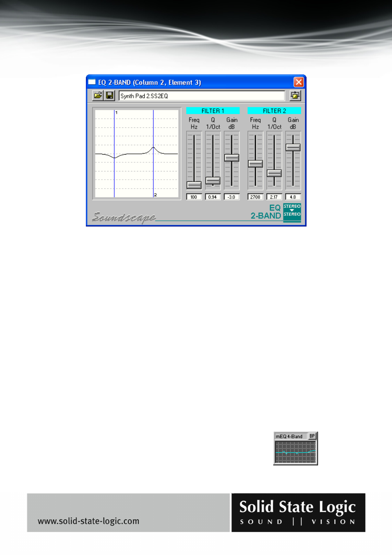
Task: Close the EQ 2-BAND window
Action: [299, 82]
